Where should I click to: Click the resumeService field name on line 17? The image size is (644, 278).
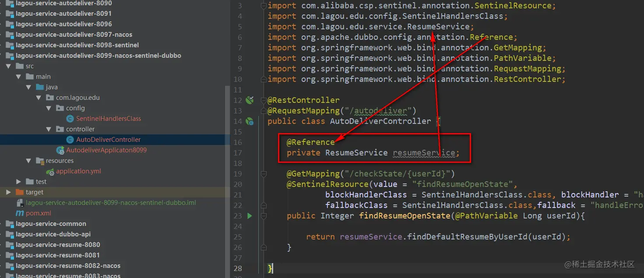424,153
